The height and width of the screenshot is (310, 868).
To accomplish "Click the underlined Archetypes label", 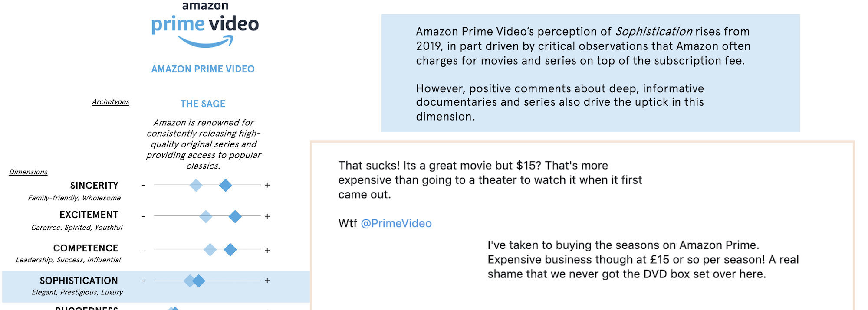I will click(110, 102).
